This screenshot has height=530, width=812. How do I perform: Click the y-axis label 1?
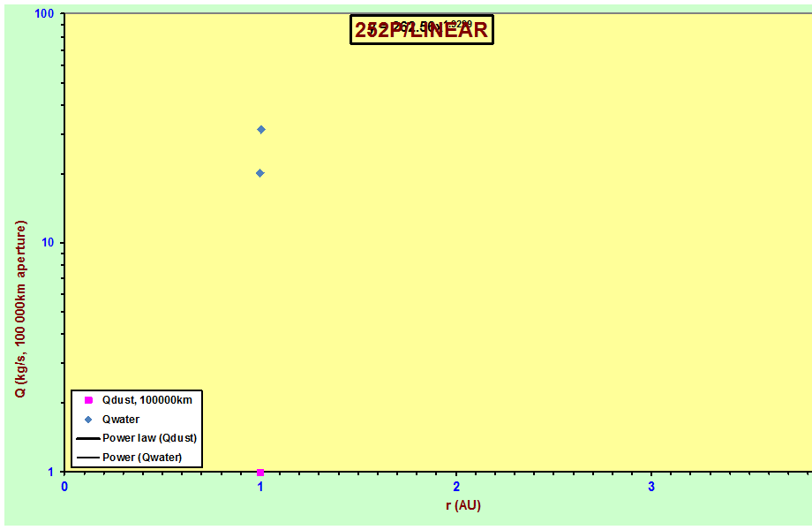(51, 472)
